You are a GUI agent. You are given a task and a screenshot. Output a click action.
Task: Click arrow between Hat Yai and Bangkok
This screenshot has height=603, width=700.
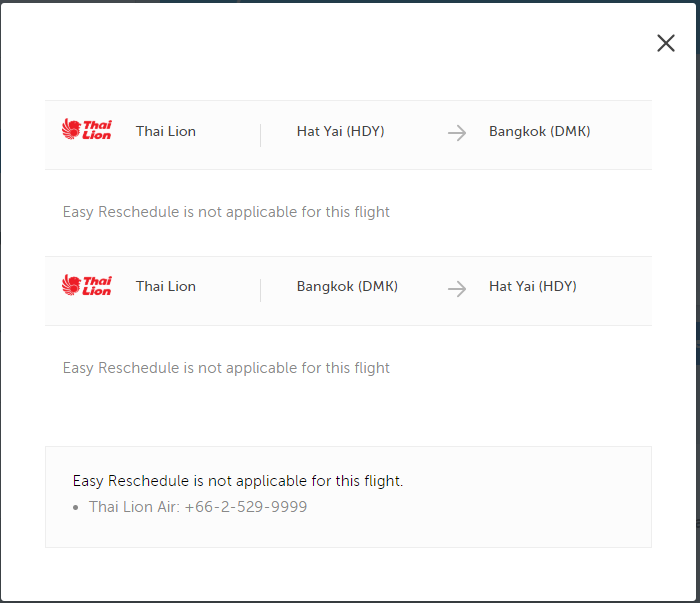tap(457, 133)
